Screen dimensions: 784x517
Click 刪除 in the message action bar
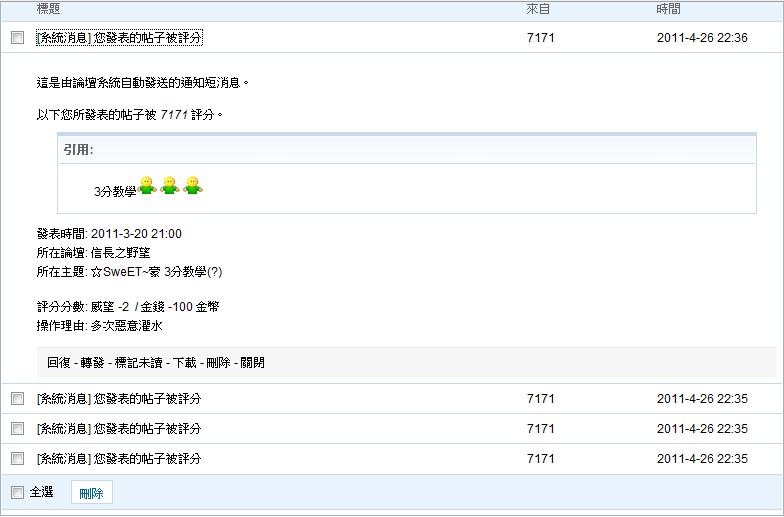tap(218, 362)
